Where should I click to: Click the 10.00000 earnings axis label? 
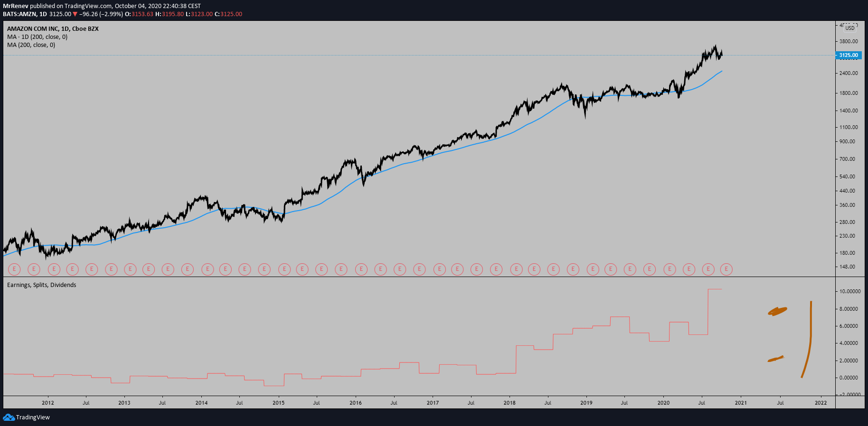click(x=850, y=292)
